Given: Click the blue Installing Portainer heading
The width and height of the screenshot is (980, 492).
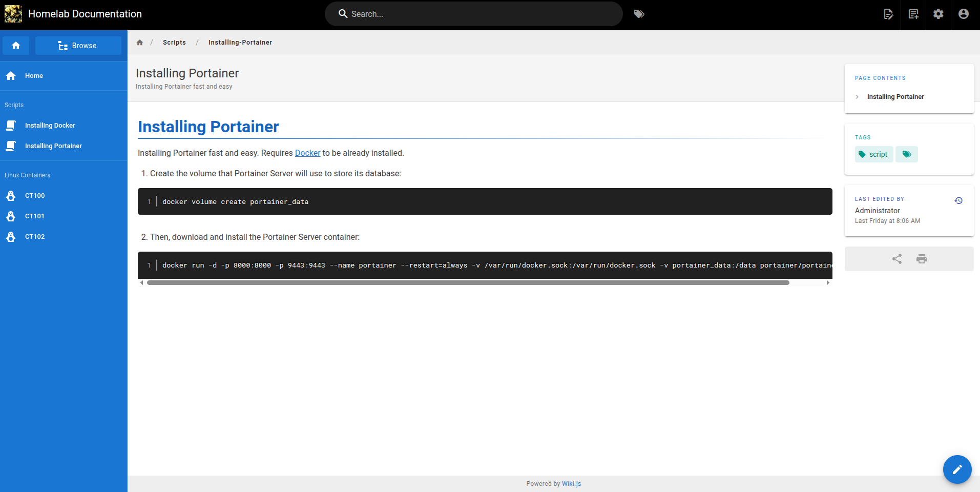Looking at the screenshot, I should pos(208,127).
